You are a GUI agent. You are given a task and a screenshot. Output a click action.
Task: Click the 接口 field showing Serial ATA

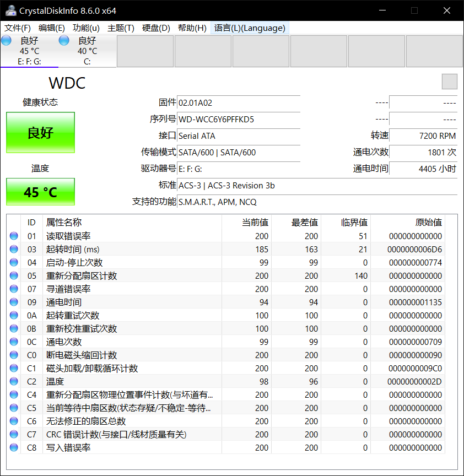pyautogui.click(x=239, y=136)
